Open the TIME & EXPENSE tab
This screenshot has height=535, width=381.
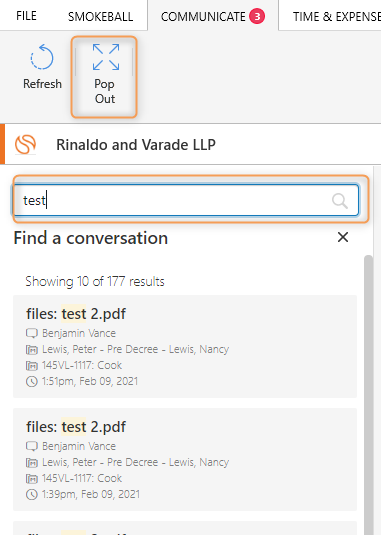pyautogui.click(x=337, y=16)
